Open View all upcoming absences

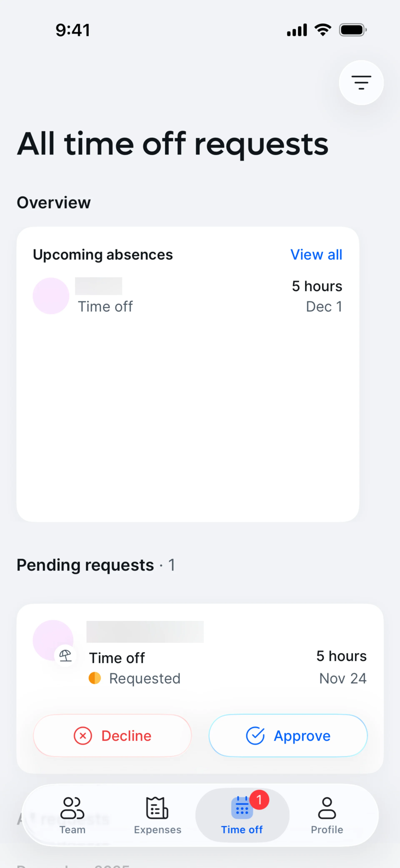(316, 255)
